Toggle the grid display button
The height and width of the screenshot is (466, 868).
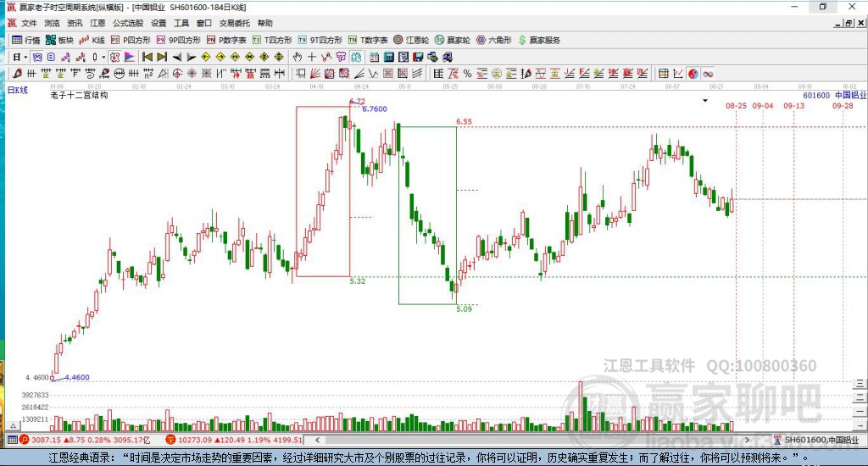click(664, 74)
